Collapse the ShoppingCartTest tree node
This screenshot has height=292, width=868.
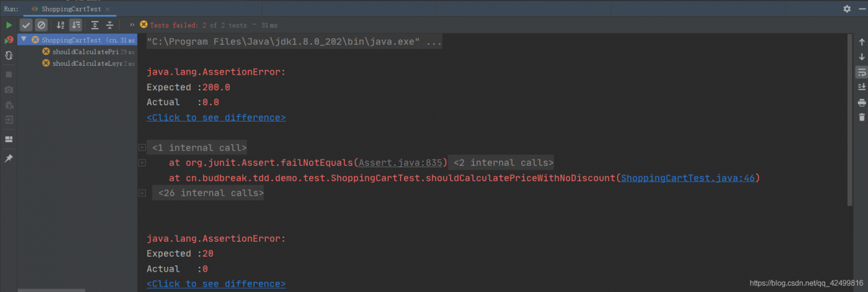(x=24, y=40)
